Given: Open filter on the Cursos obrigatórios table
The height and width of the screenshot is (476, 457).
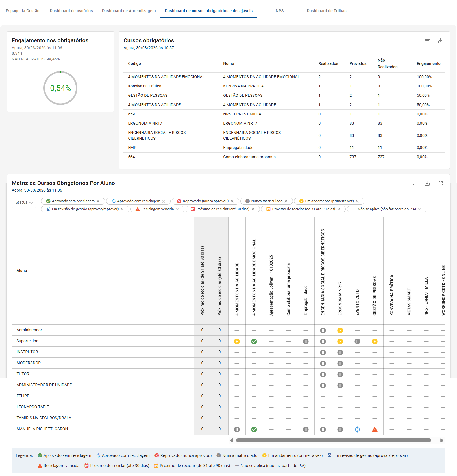Looking at the screenshot, I should pyautogui.click(x=426, y=41).
